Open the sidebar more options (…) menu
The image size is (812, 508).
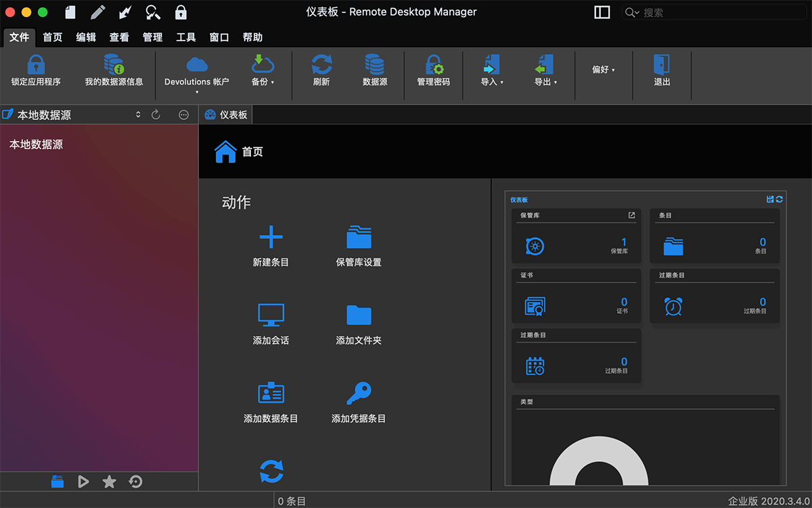[183, 115]
